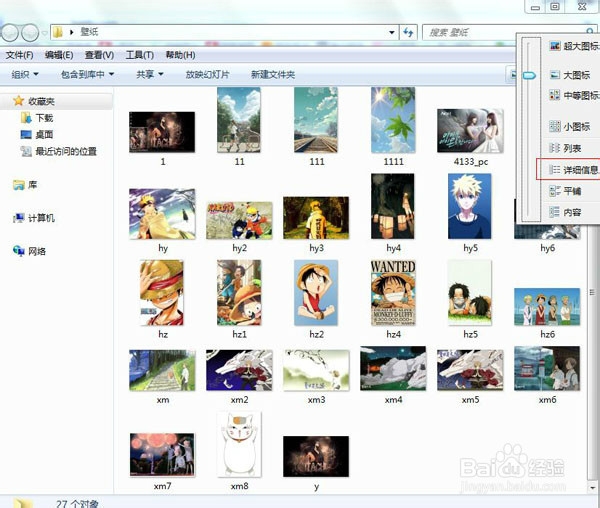
Task: Select the hy4 image thumbnail
Action: tap(393, 207)
